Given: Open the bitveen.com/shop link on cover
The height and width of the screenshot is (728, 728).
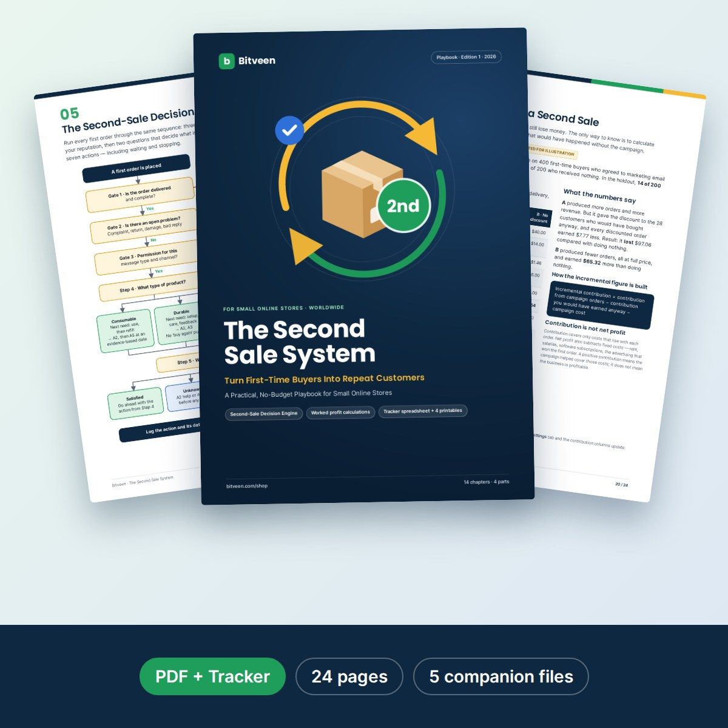Looking at the screenshot, I should pos(247,486).
